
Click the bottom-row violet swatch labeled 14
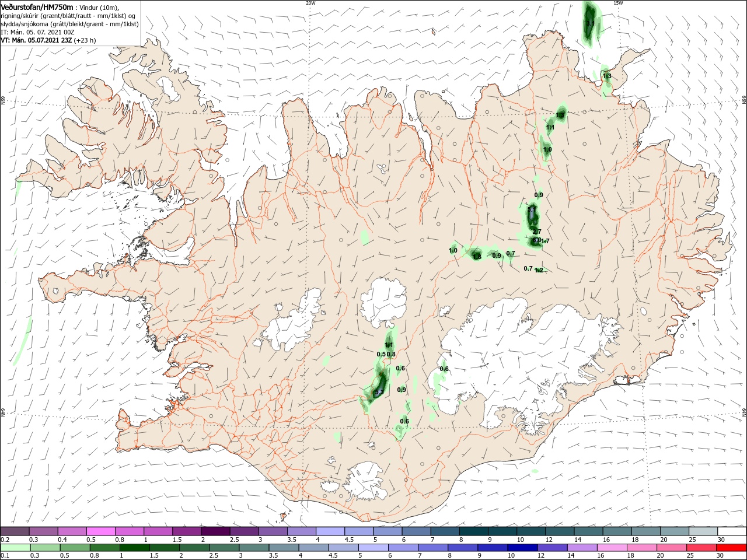(582, 548)
